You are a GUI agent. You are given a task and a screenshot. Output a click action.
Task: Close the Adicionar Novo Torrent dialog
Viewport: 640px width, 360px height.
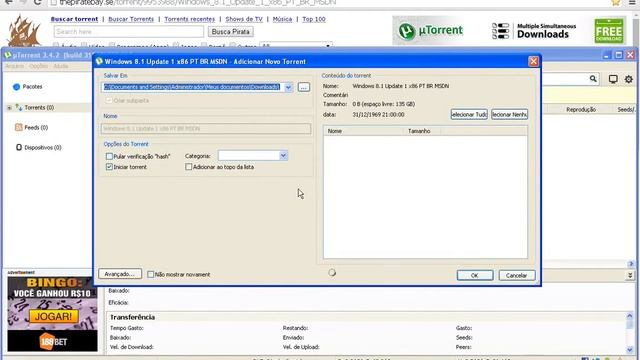pos(533,61)
